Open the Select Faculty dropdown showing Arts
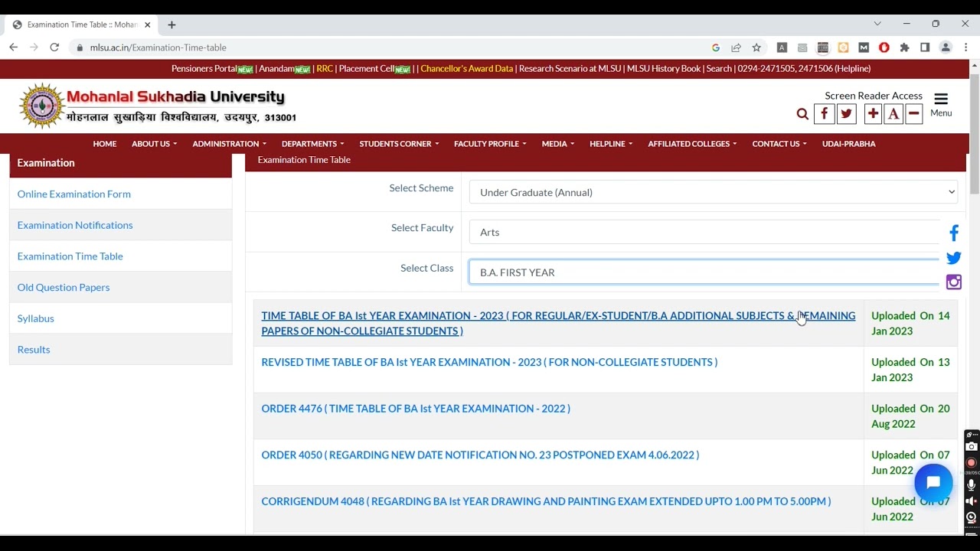980x551 pixels. tap(713, 232)
